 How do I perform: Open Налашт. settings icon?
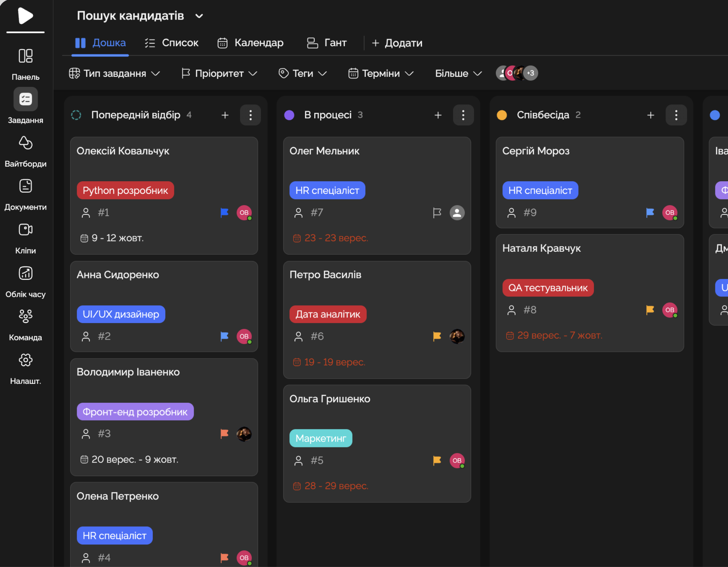tap(25, 360)
